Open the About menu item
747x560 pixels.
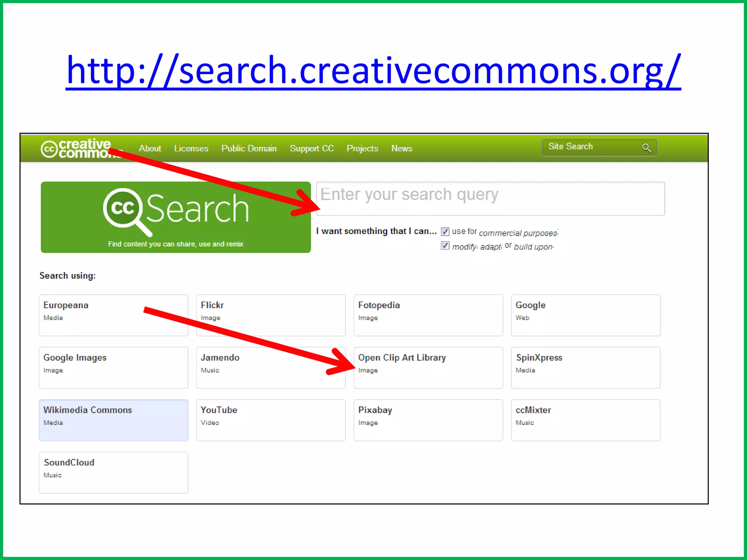click(150, 148)
